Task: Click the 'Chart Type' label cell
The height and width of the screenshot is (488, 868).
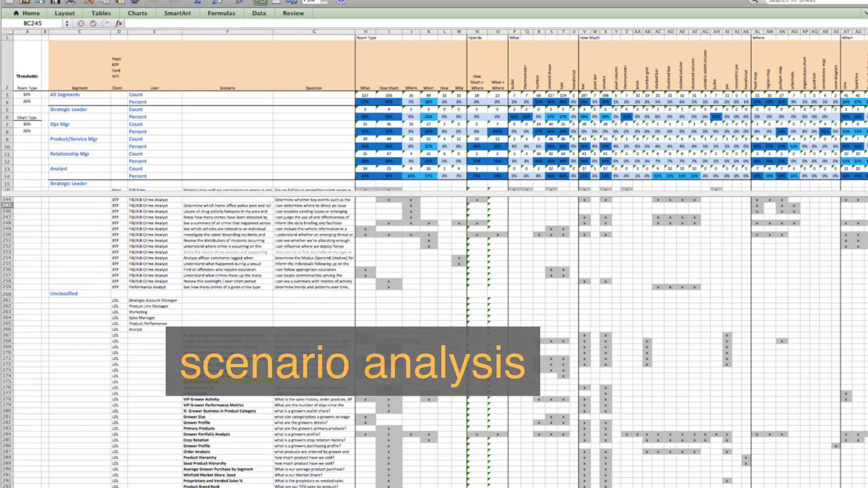Action: tap(27, 117)
